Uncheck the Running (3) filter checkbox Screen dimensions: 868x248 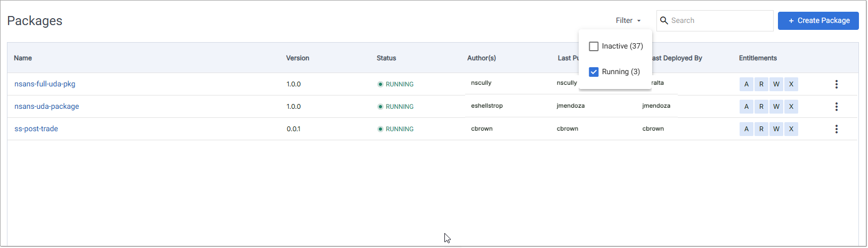click(594, 72)
